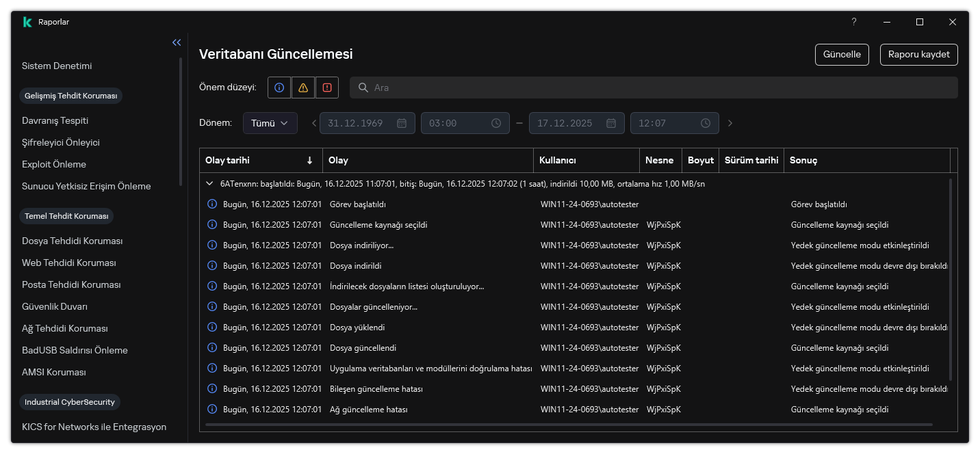Toggle informational events severity filter
Viewport: 980px width, 454px height.
coord(279,88)
